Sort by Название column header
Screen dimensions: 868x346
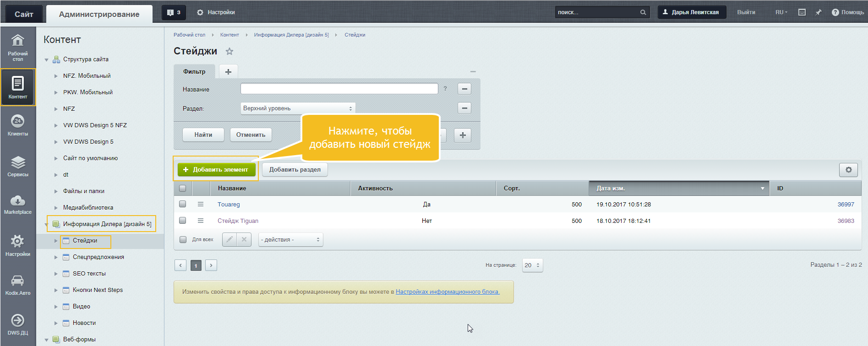(x=280, y=188)
